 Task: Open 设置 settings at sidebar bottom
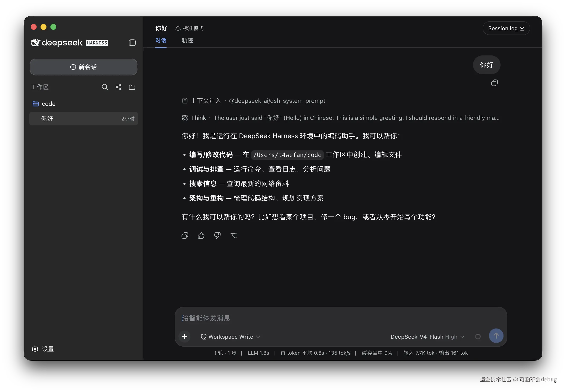point(43,349)
